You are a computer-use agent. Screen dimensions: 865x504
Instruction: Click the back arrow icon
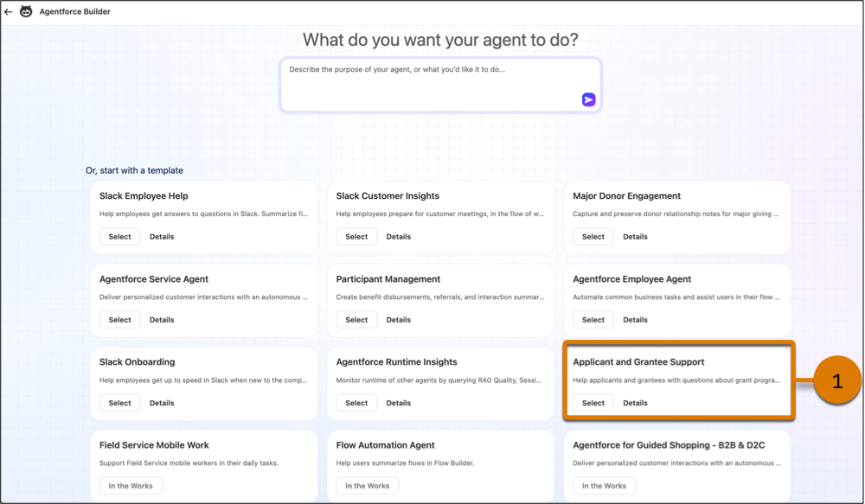tap(9, 11)
